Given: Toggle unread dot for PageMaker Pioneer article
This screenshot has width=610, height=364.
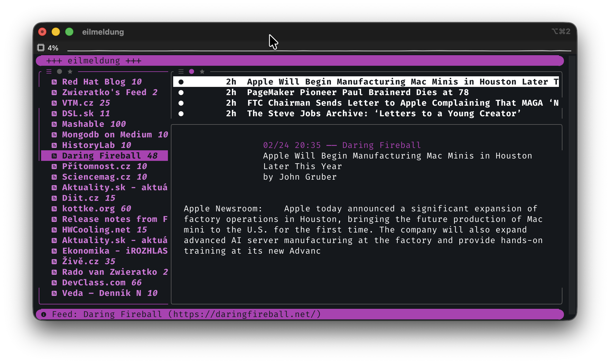Looking at the screenshot, I should click(x=181, y=92).
